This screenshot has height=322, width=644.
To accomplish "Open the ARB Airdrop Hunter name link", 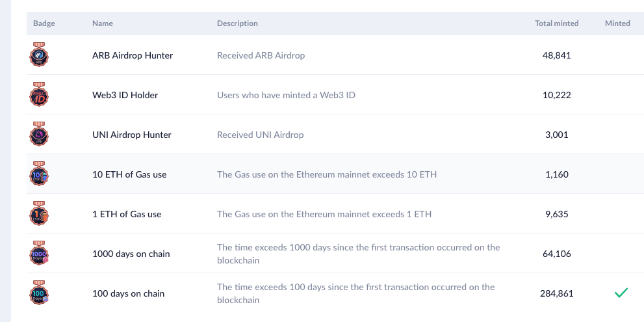I will tap(133, 55).
